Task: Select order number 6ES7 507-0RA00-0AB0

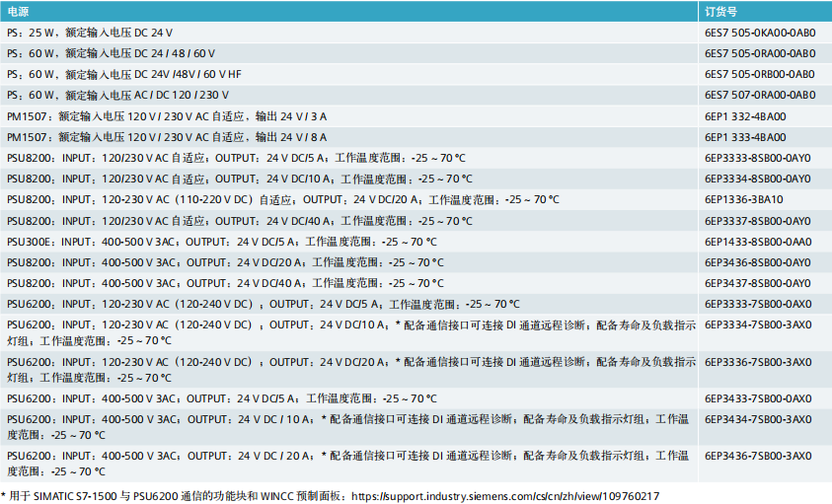Action: pyautogui.click(x=760, y=95)
